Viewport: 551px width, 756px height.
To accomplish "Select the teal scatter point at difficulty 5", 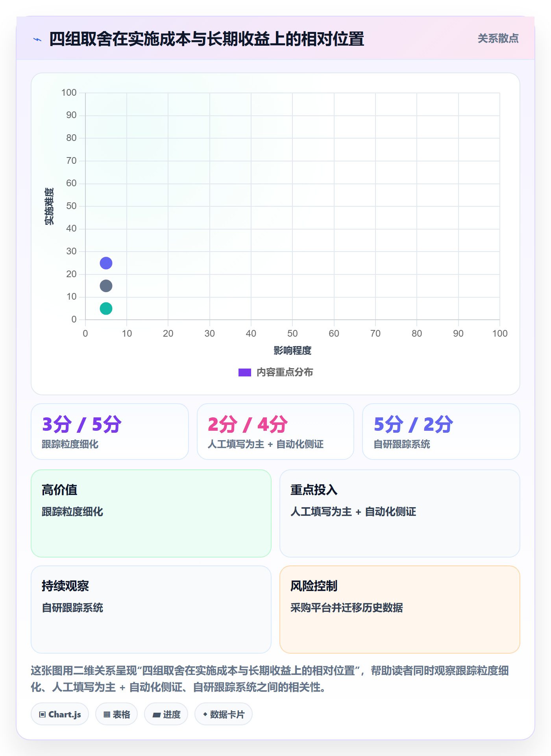I will click(106, 309).
